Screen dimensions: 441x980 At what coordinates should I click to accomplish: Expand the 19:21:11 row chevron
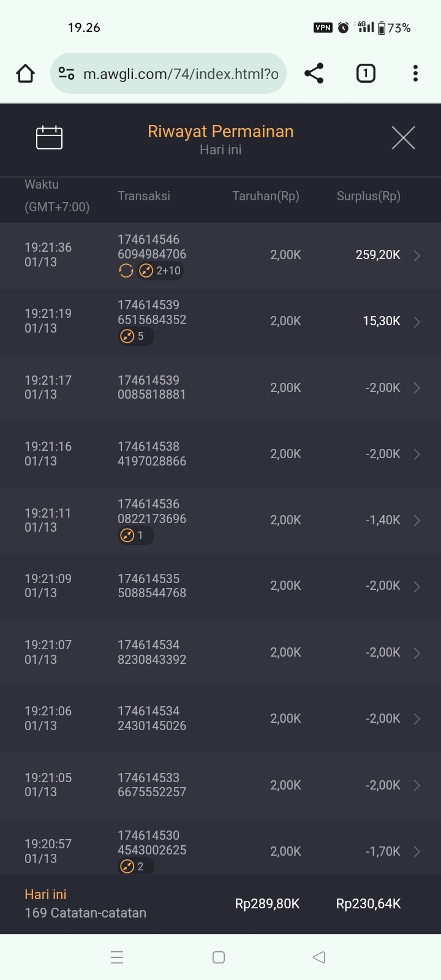click(417, 521)
